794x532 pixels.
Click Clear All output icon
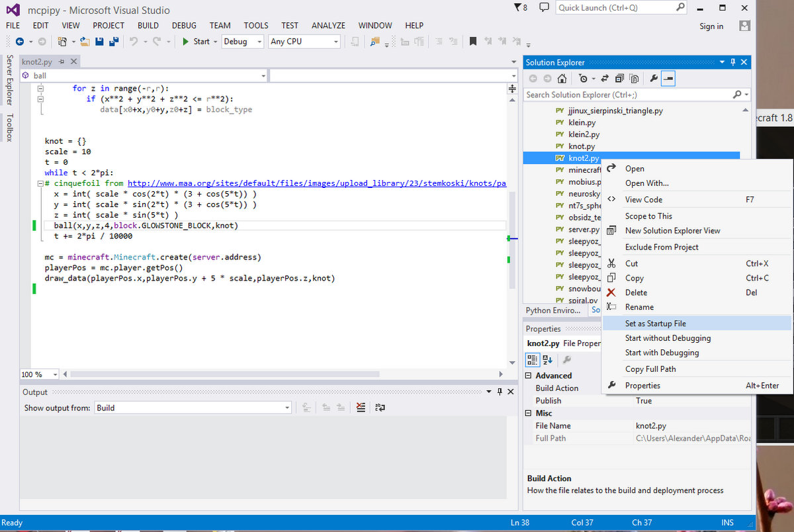coord(361,407)
